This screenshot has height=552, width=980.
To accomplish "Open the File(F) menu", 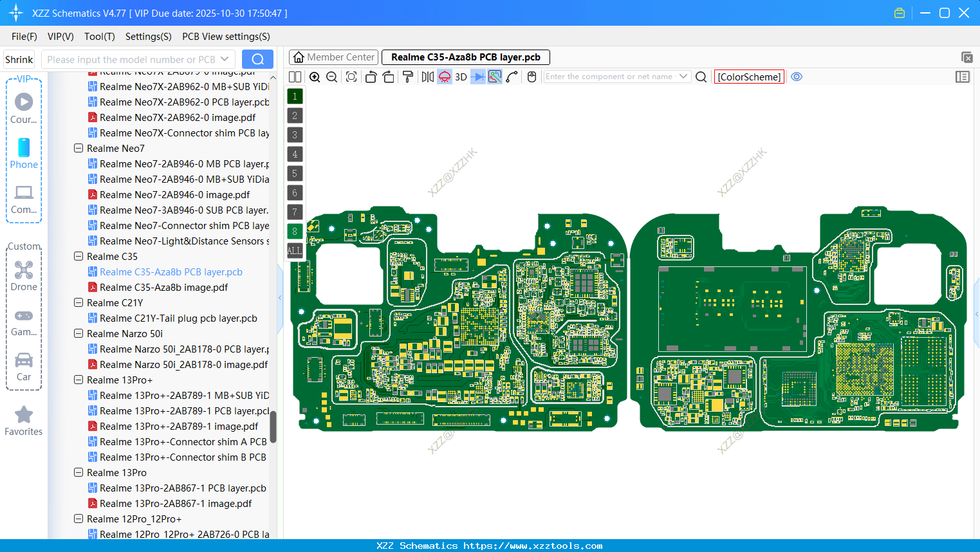I will coord(24,37).
